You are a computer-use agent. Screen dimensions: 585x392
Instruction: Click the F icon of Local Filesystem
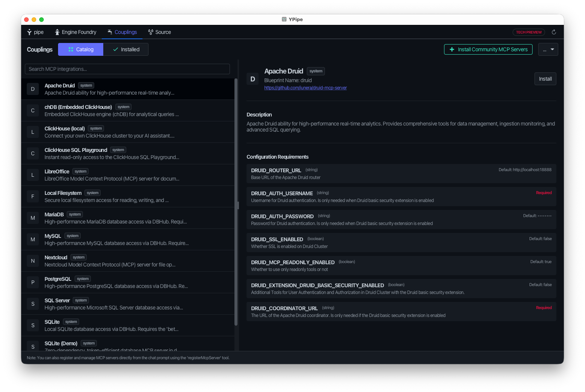[x=33, y=196]
